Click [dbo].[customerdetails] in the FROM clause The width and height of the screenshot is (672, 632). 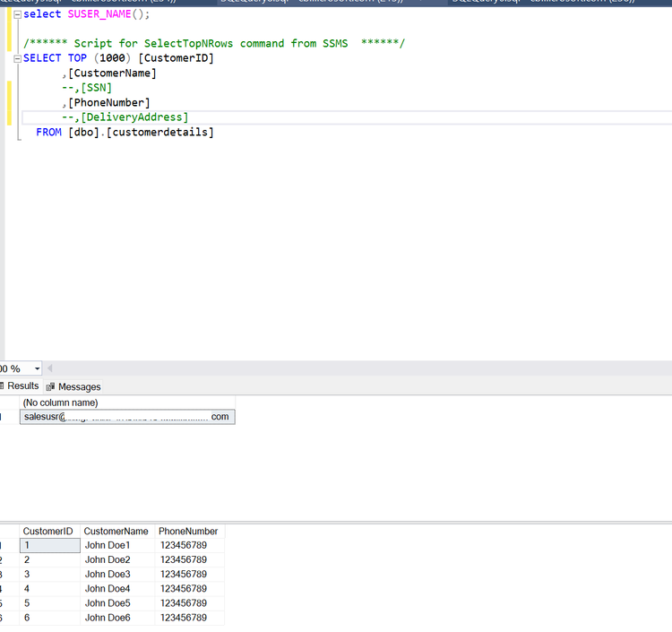coord(141,133)
